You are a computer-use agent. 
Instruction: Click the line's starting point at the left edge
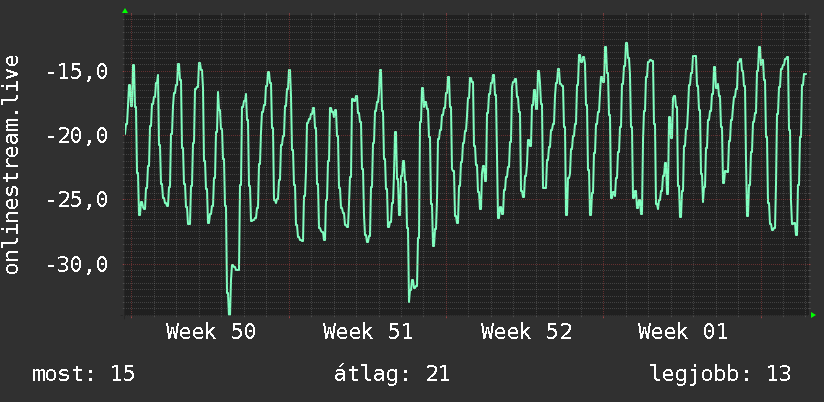coord(125,134)
